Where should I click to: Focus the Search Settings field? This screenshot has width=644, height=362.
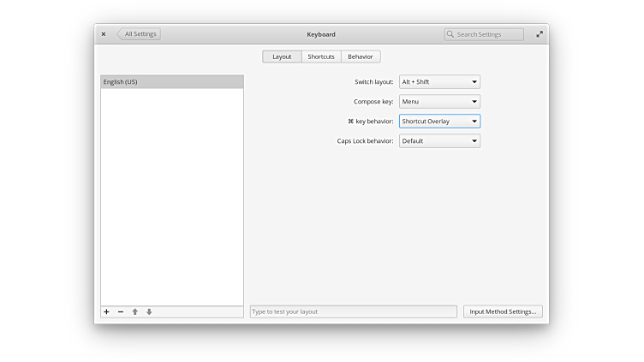tap(488, 34)
